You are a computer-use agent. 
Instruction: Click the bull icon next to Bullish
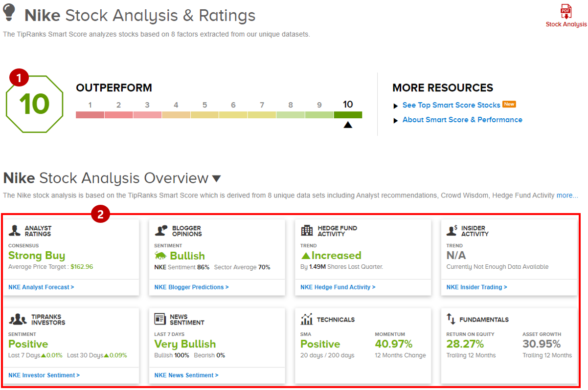pyautogui.click(x=160, y=256)
